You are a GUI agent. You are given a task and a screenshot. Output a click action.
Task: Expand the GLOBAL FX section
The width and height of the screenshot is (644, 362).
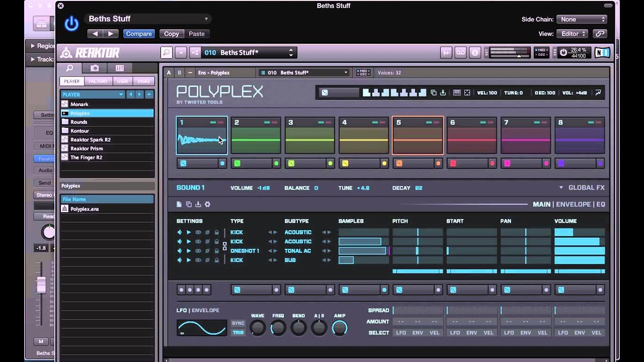click(x=582, y=188)
